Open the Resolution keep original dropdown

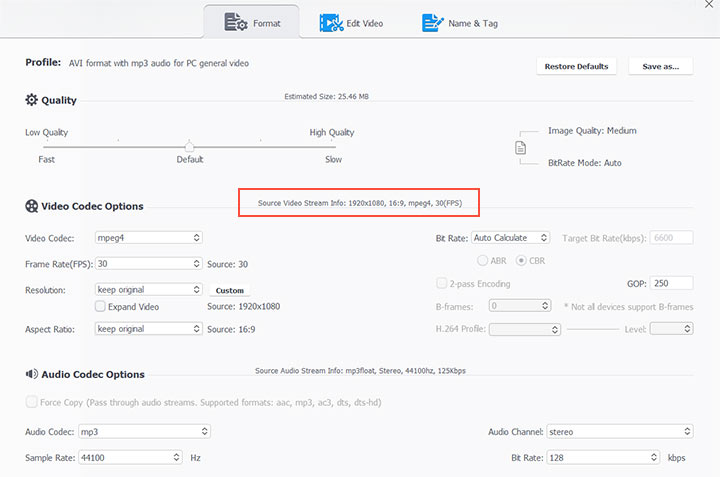point(148,289)
